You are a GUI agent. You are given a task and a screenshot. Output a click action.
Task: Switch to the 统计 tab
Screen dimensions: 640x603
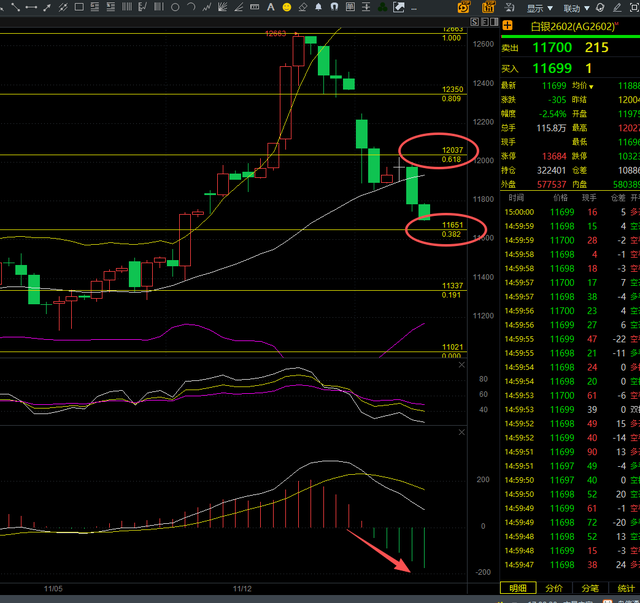pyautogui.click(x=625, y=588)
